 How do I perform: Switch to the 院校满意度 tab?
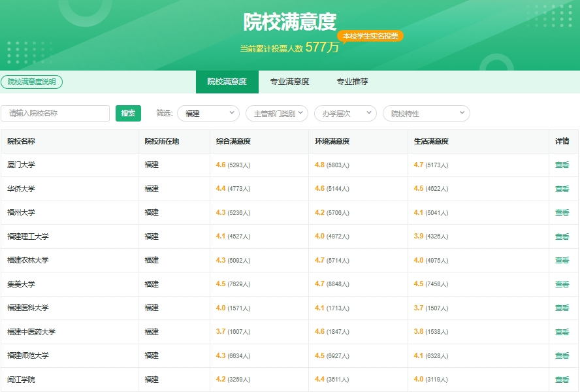(x=227, y=82)
